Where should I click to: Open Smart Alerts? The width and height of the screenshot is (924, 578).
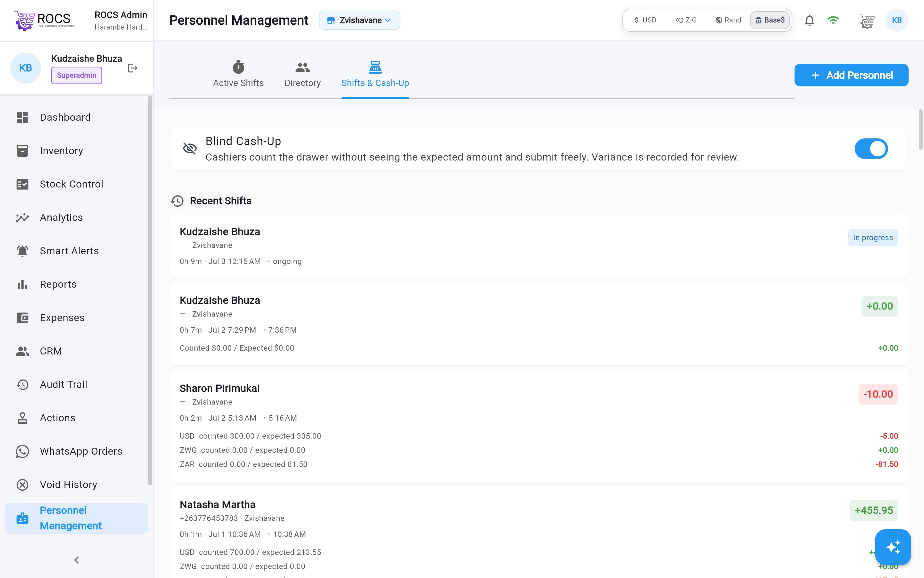pyautogui.click(x=76, y=251)
